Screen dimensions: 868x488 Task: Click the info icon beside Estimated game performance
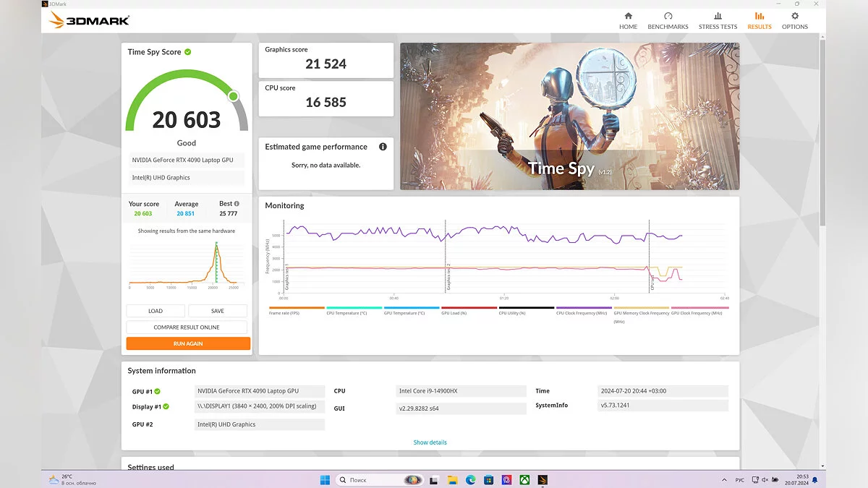383,147
